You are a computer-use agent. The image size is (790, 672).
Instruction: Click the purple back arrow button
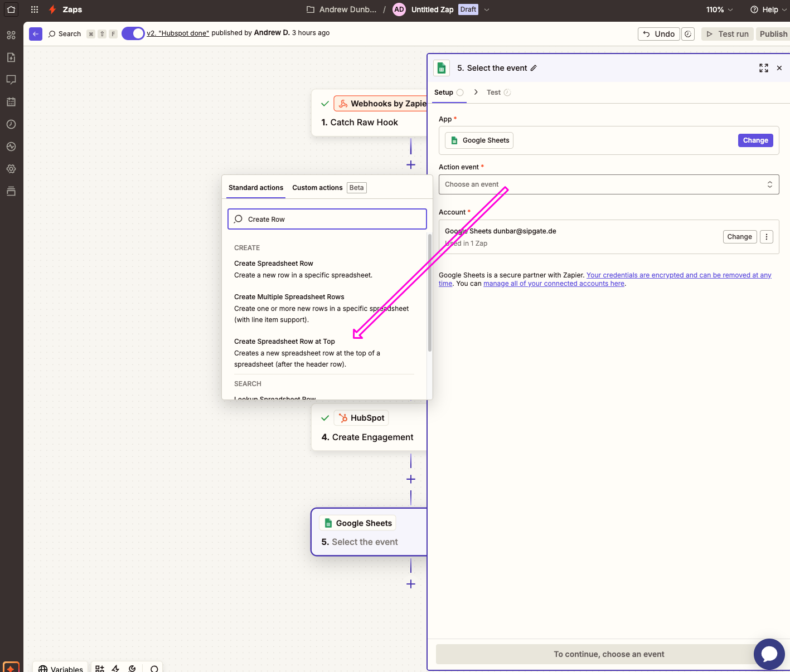tap(36, 34)
